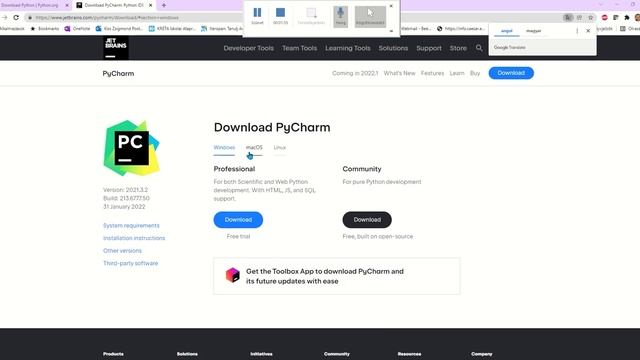Open the OneNote bookmark

[x=78, y=29]
